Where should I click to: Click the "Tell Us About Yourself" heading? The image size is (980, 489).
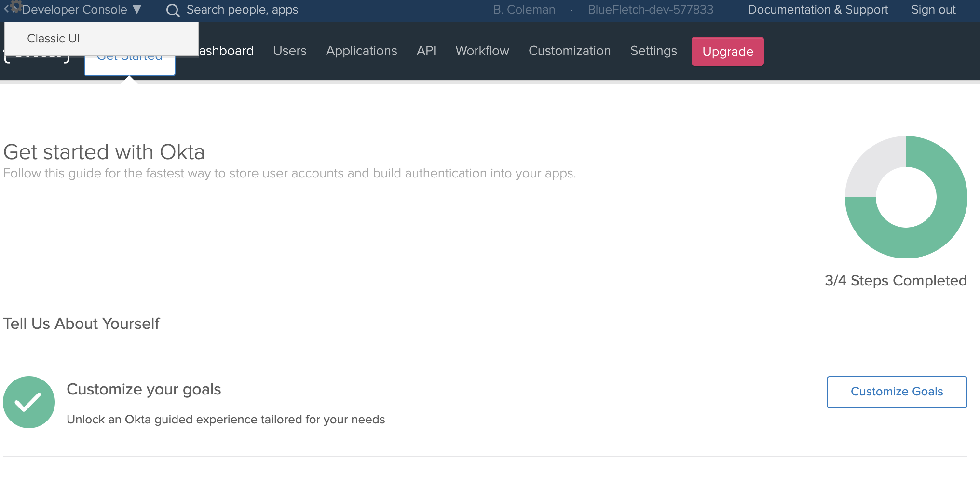point(81,324)
